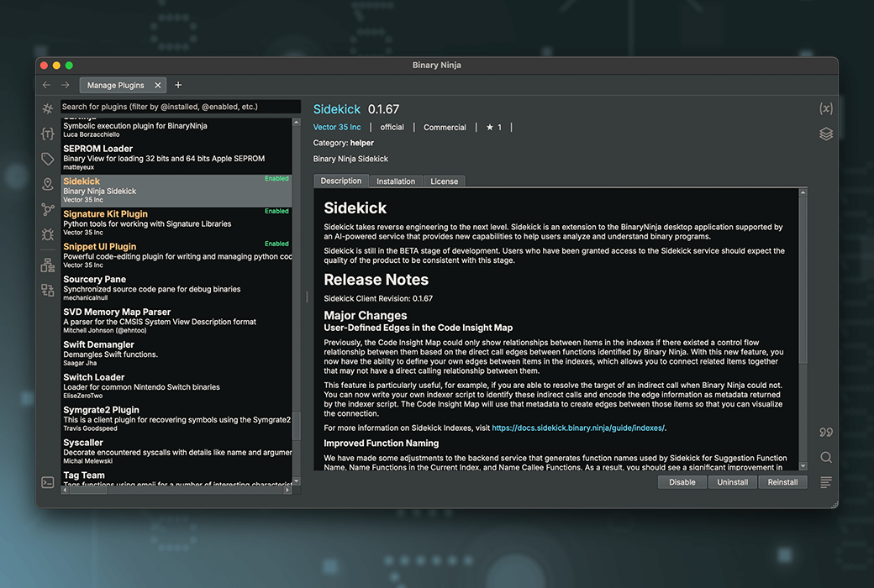The width and height of the screenshot is (874, 588).
Task: Open the docs.sidekick.binary.ninja indexes link
Action: (x=577, y=428)
